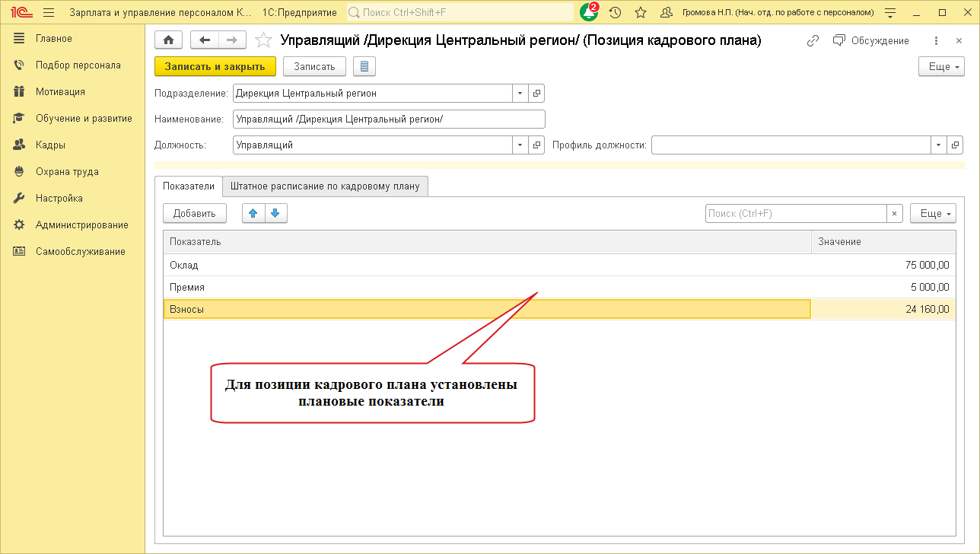Navigate forward with right arrow
980x554 pixels.
pos(232,40)
